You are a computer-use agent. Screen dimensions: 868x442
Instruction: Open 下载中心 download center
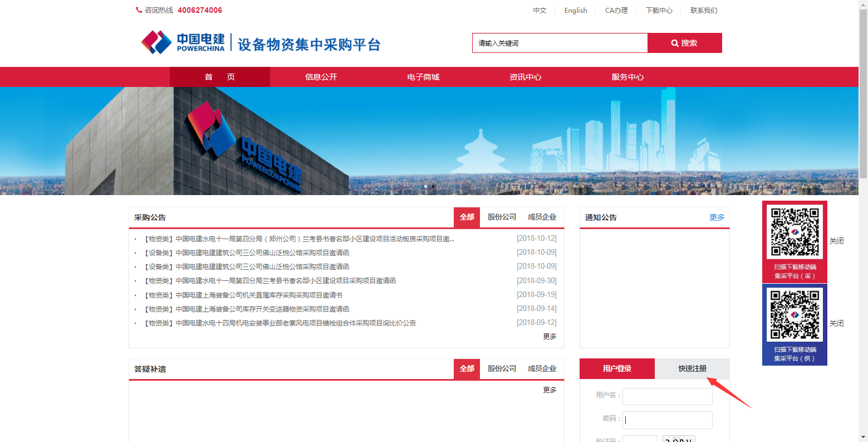659,11
